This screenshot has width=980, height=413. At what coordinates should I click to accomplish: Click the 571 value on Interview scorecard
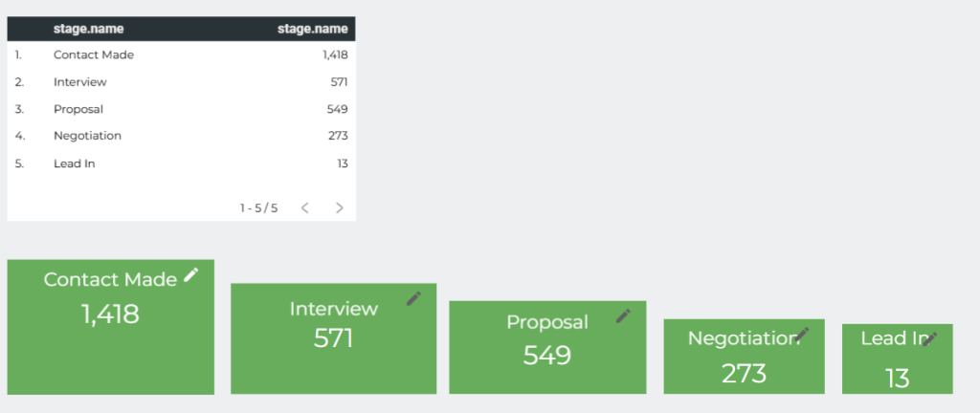[x=333, y=338]
